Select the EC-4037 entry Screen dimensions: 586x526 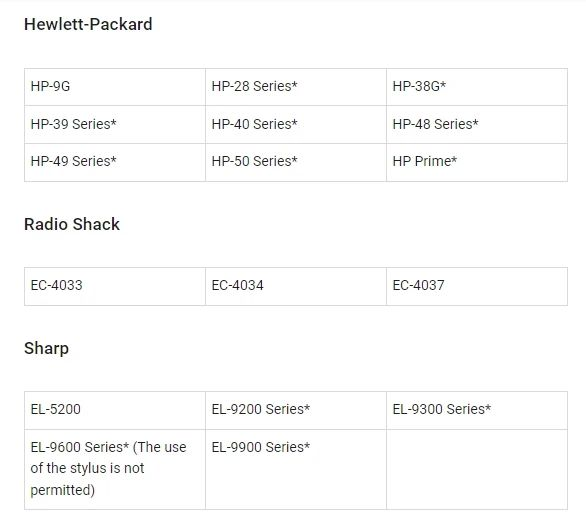pyautogui.click(x=477, y=286)
